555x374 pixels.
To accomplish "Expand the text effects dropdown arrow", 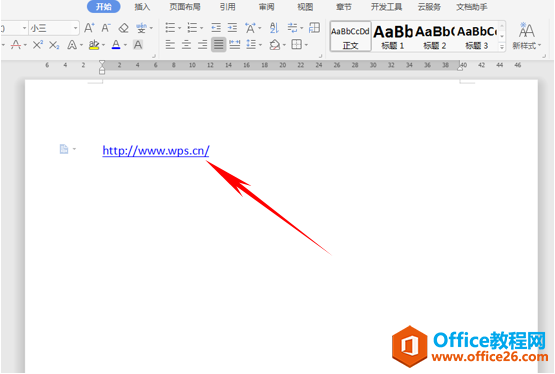I will (x=81, y=45).
